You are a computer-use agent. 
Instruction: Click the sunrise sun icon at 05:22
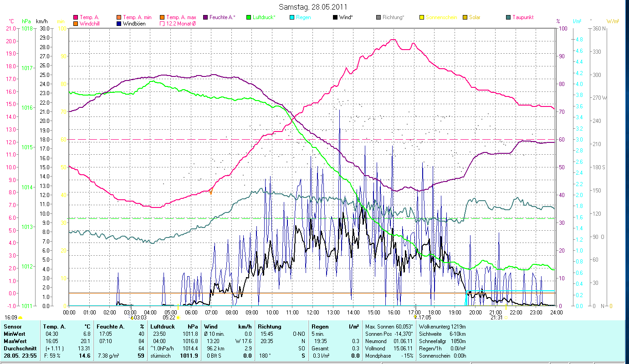178,317
